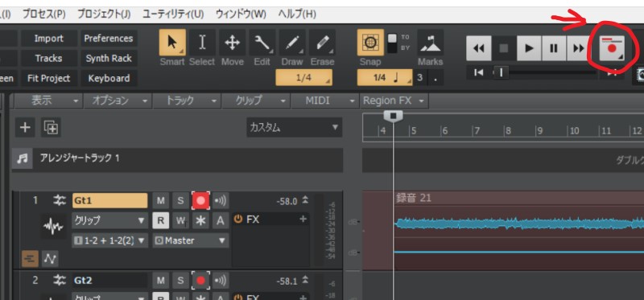Disarm record on Gt1 track
This screenshot has height=300, width=644.
click(x=200, y=201)
